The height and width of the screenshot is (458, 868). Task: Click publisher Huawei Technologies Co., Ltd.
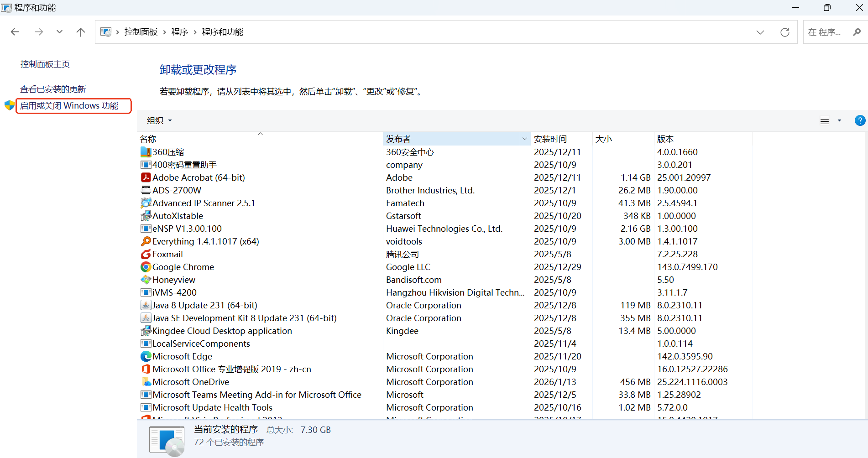(x=444, y=229)
